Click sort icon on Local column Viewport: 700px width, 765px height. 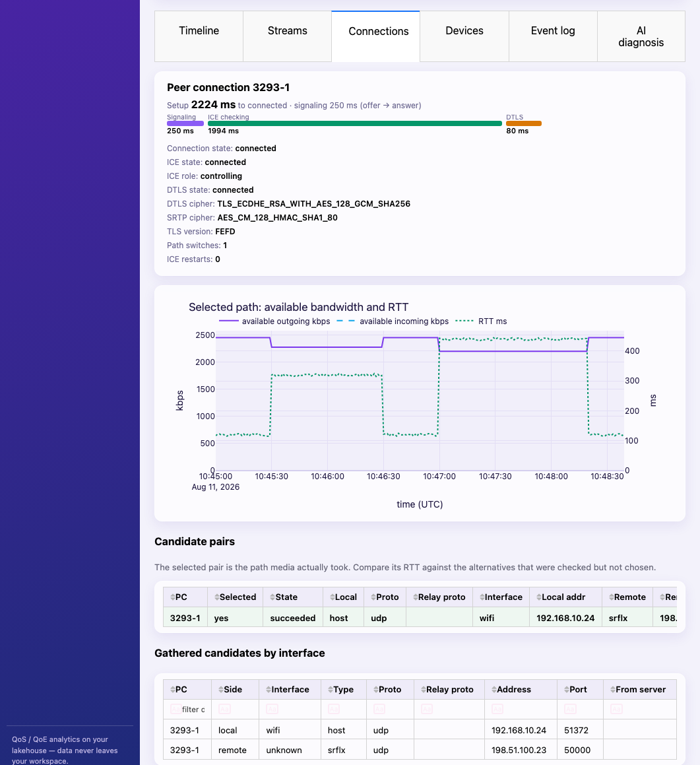pyautogui.click(x=333, y=597)
